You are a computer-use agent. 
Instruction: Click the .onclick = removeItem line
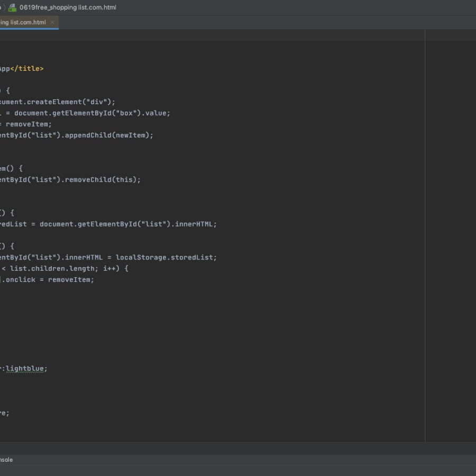coord(47,280)
